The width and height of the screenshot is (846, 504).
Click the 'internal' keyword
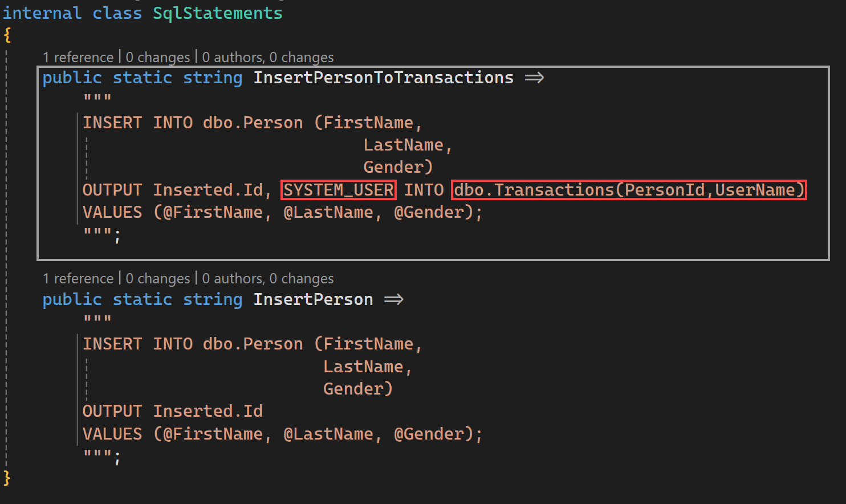(42, 13)
